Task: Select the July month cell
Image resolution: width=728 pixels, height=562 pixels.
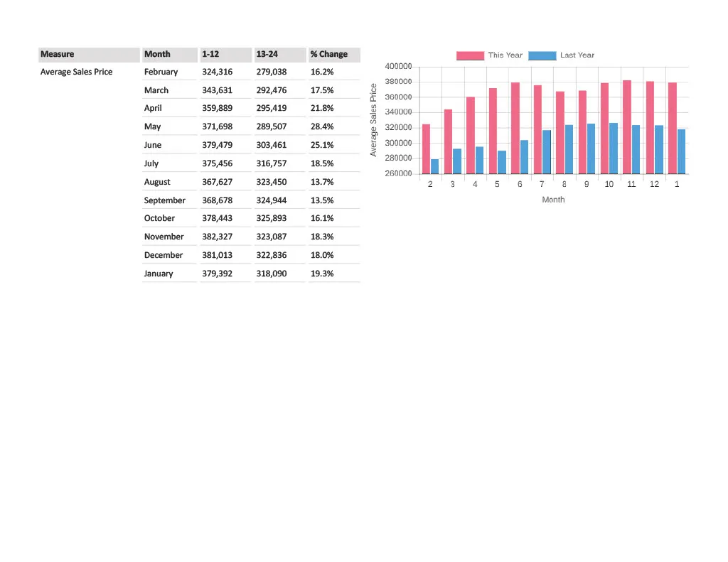Action: [x=151, y=163]
